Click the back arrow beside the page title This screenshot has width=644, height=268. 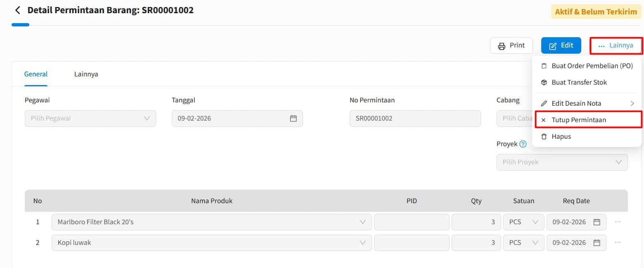point(17,10)
